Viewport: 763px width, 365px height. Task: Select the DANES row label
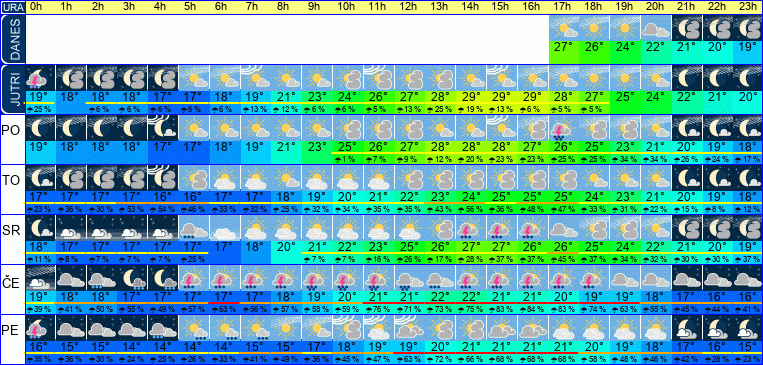[x=13, y=39]
